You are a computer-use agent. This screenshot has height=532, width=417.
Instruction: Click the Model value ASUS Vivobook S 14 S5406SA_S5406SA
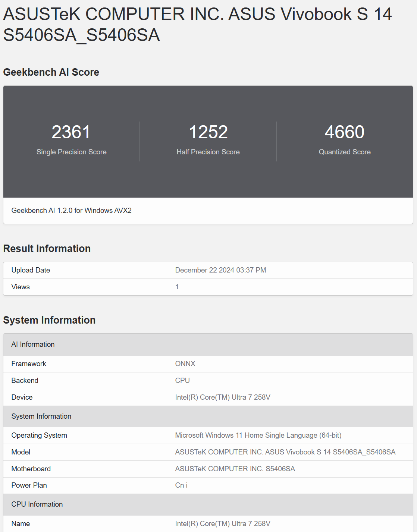pos(285,452)
